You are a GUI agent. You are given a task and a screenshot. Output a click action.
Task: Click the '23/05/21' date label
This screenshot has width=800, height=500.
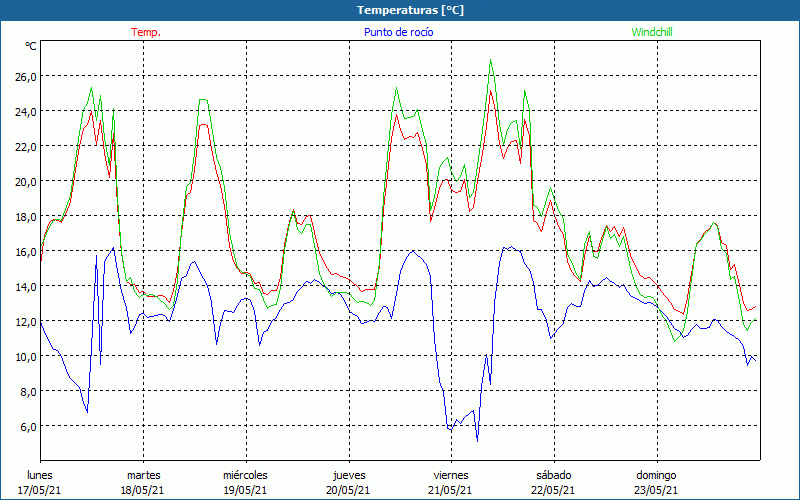[x=656, y=490]
